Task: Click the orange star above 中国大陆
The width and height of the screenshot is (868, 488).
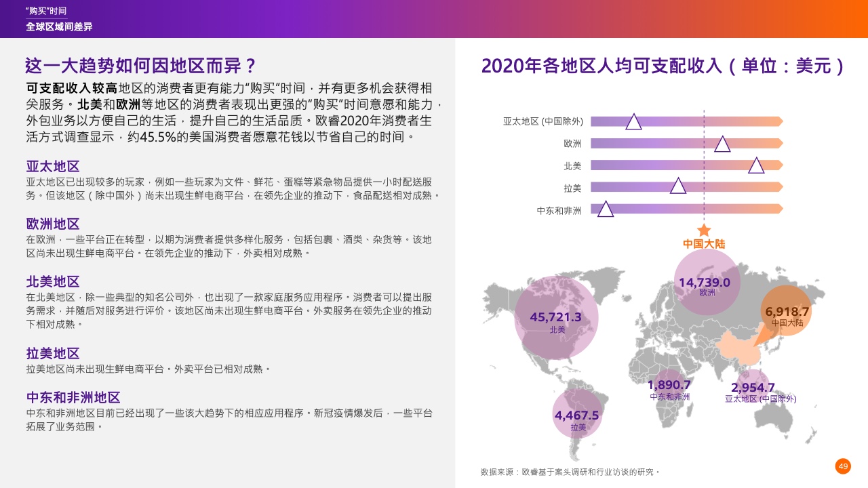Action: (704, 230)
